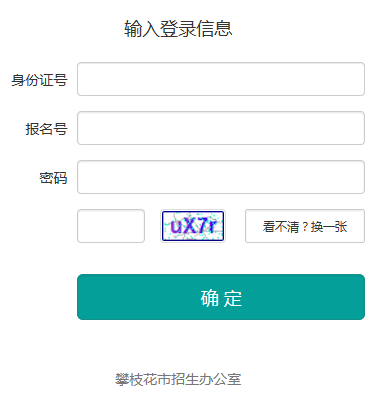Screen dimensions: 381x393
Task: Click the first field below the title
Action: pos(221,79)
